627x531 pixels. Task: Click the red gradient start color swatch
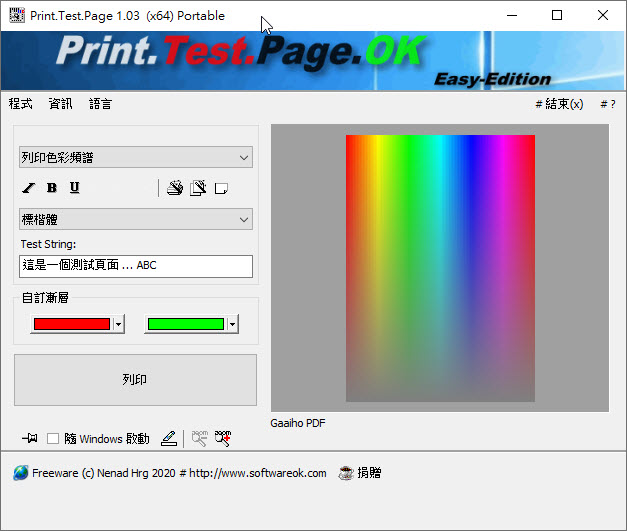coord(72,324)
